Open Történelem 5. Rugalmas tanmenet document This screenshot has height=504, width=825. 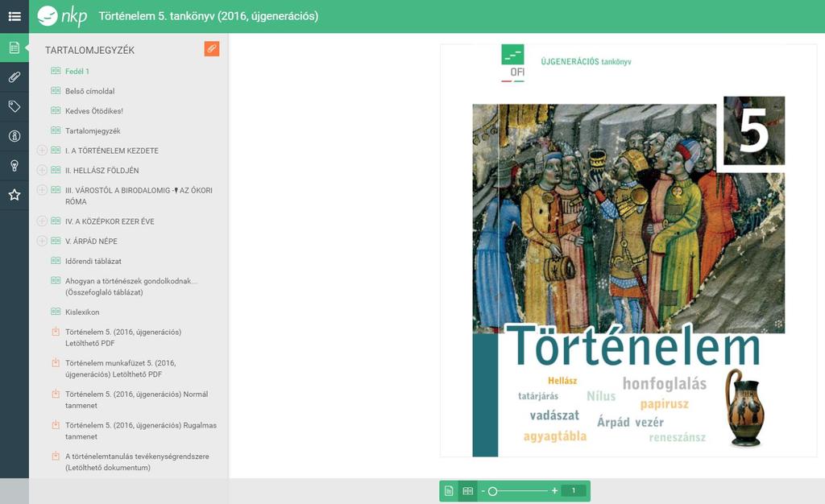tap(141, 431)
